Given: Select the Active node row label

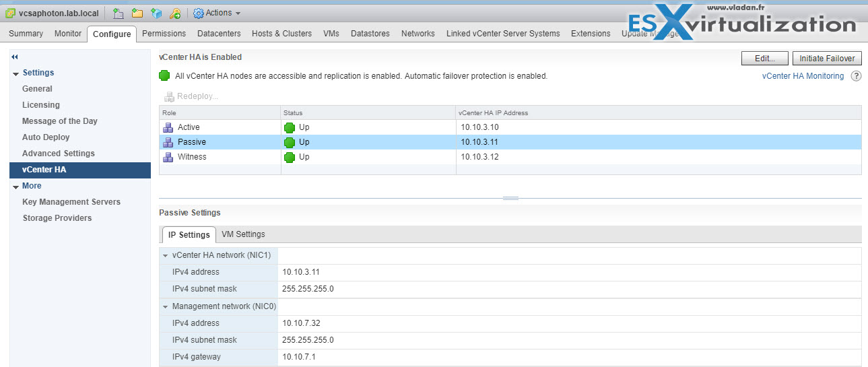Looking at the screenshot, I should 189,127.
